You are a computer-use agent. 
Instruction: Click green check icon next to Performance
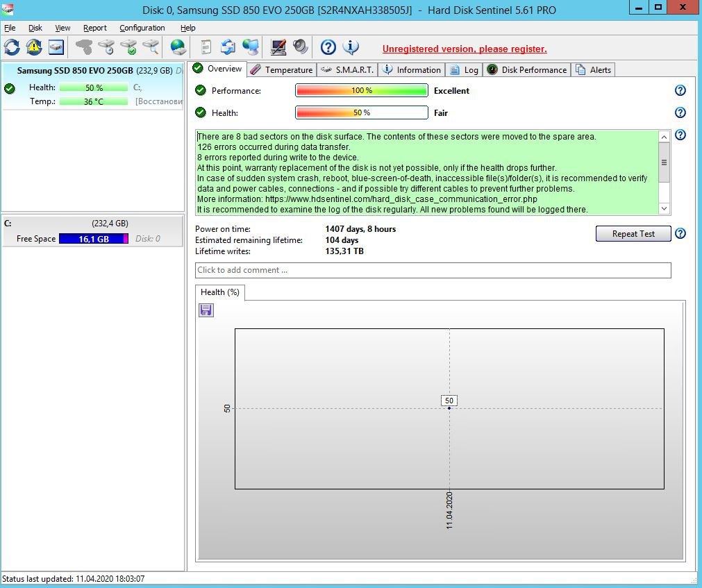pyautogui.click(x=201, y=90)
